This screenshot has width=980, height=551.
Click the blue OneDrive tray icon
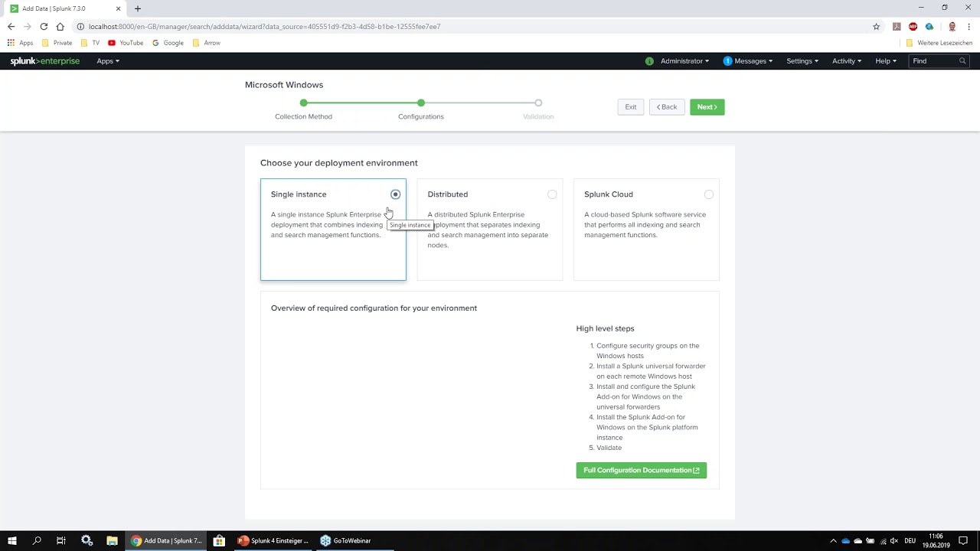pos(846,541)
